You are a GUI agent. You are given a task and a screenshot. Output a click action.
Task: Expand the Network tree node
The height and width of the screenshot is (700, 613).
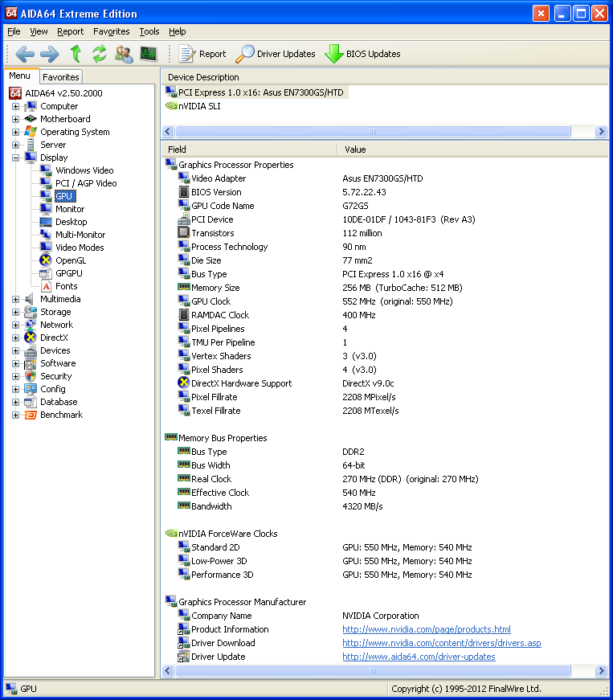coord(15,325)
